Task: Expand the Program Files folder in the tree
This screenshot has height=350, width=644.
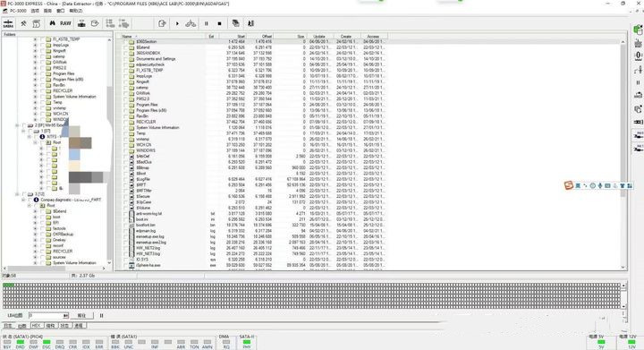Action: coord(35,73)
